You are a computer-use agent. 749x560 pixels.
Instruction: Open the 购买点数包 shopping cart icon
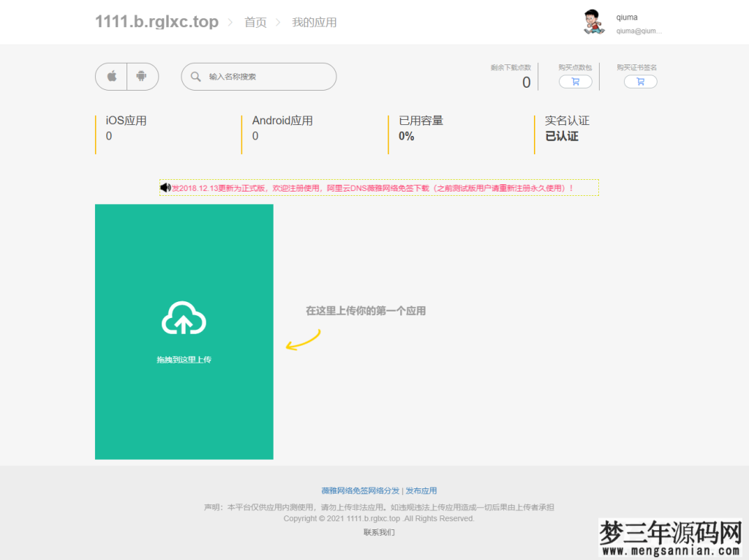575,81
